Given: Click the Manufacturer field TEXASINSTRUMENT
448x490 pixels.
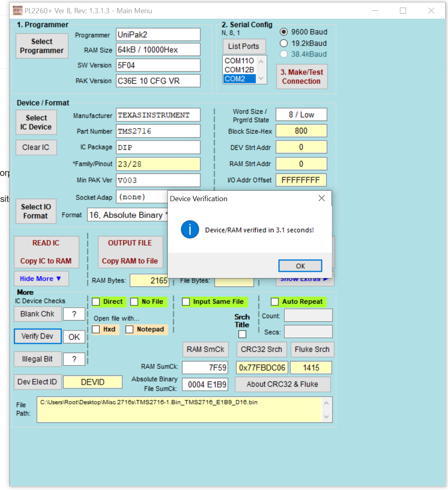Looking at the screenshot, I should [158, 115].
